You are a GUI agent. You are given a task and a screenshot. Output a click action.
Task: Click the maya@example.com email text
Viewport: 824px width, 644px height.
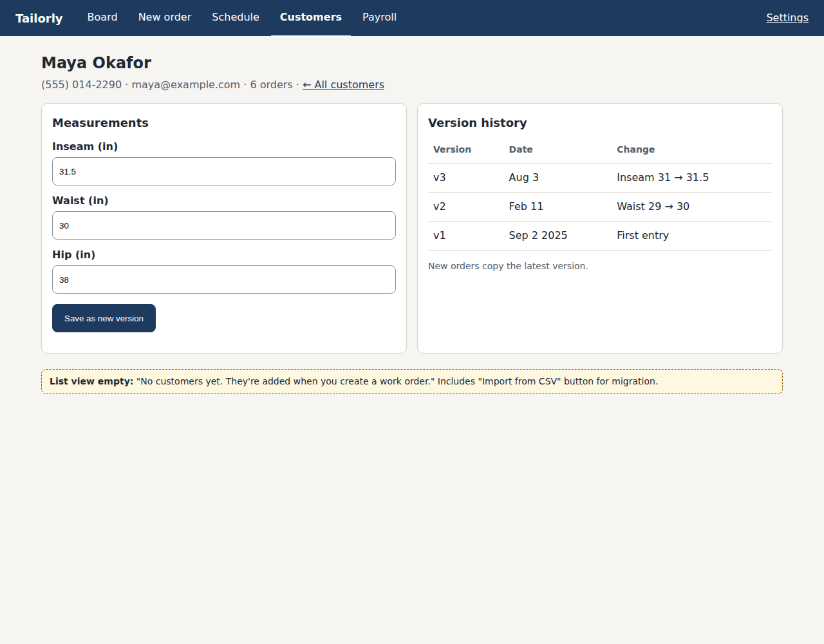186,85
